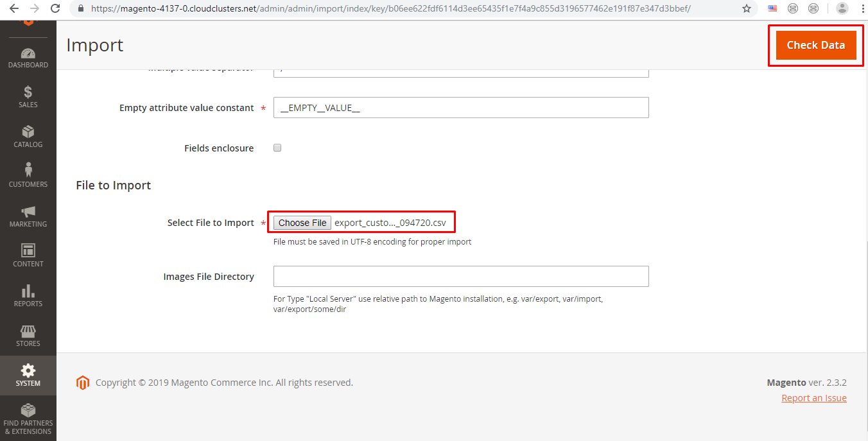Screen dimensions: 868x441
Task: Open the Chrome three-dot menu
Action: [859, 9]
